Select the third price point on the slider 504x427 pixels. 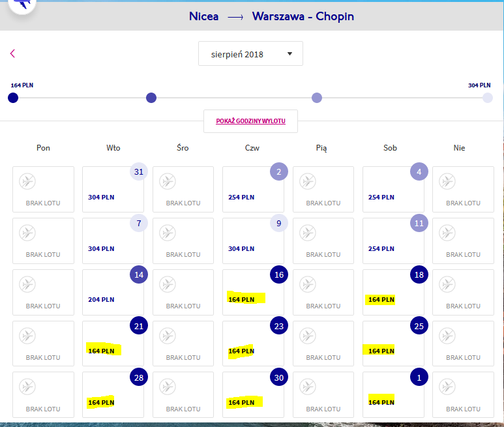pyautogui.click(x=317, y=98)
